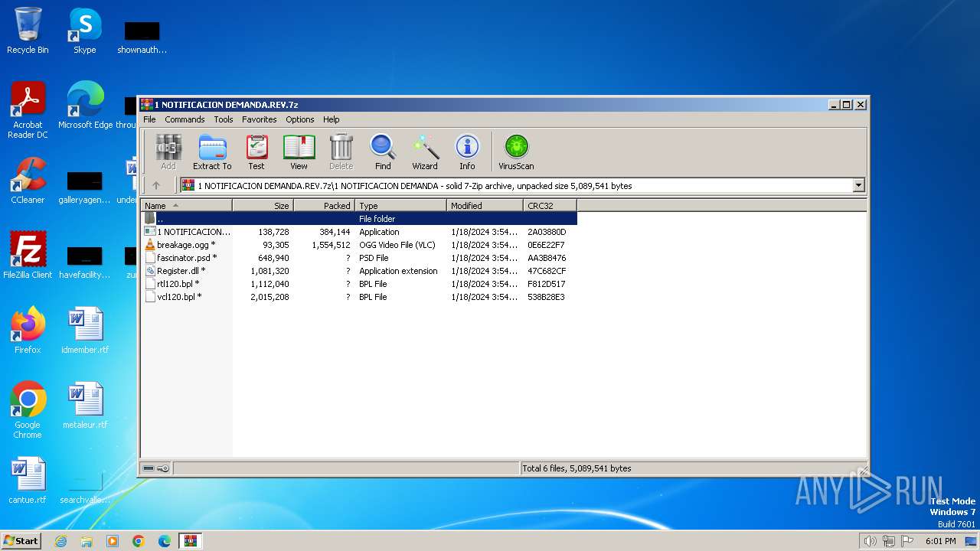Image resolution: width=980 pixels, height=551 pixels.
Task: Open the Tools menu
Action: (x=224, y=119)
